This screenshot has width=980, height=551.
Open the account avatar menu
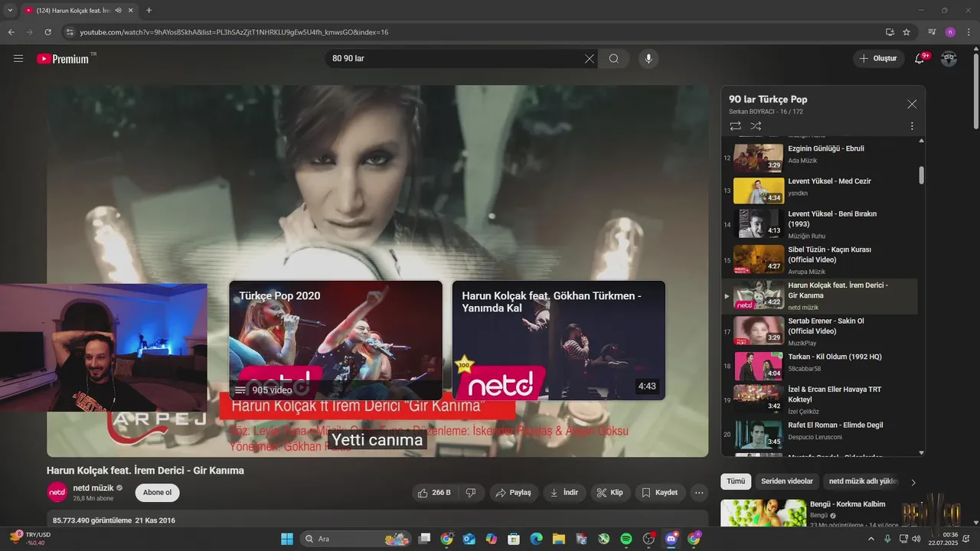point(949,59)
